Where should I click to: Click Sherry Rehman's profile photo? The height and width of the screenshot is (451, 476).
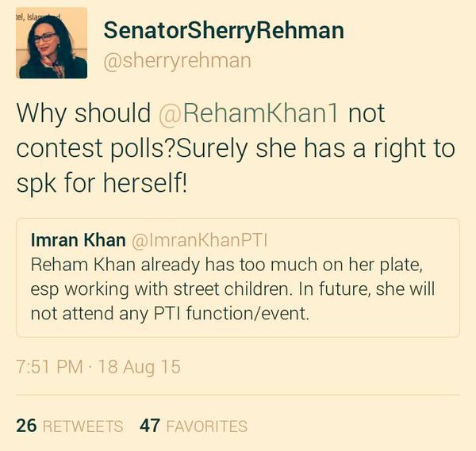(x=52, y=46)
